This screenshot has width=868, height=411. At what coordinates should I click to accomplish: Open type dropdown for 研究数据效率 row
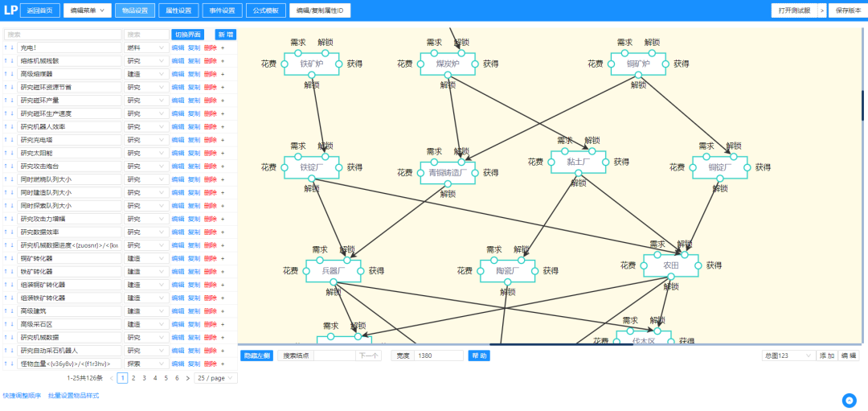146,232
